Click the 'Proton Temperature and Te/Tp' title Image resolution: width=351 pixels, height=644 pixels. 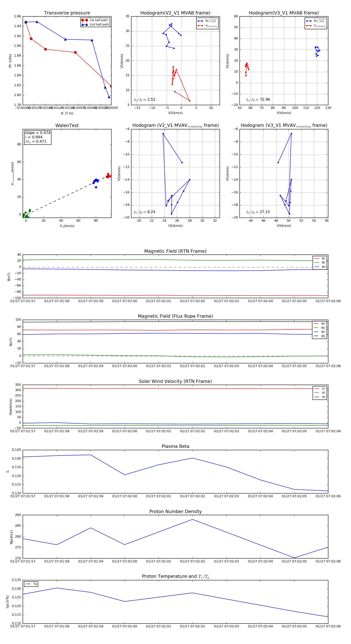(x=175, y=576)
